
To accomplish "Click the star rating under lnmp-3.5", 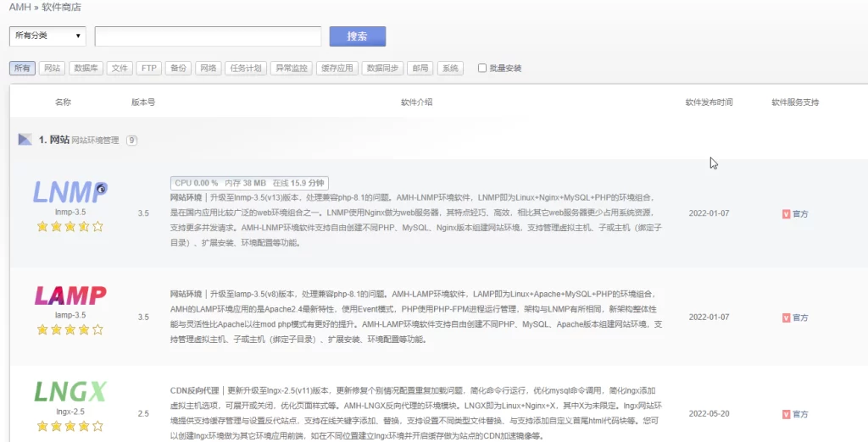I will pyautogui.click(x=70, y=226).
